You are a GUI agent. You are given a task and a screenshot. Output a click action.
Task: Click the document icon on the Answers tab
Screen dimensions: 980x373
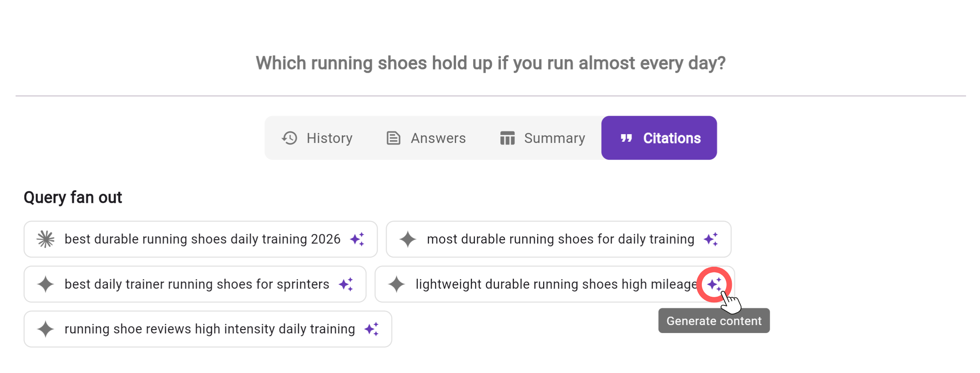click(393, 138)
